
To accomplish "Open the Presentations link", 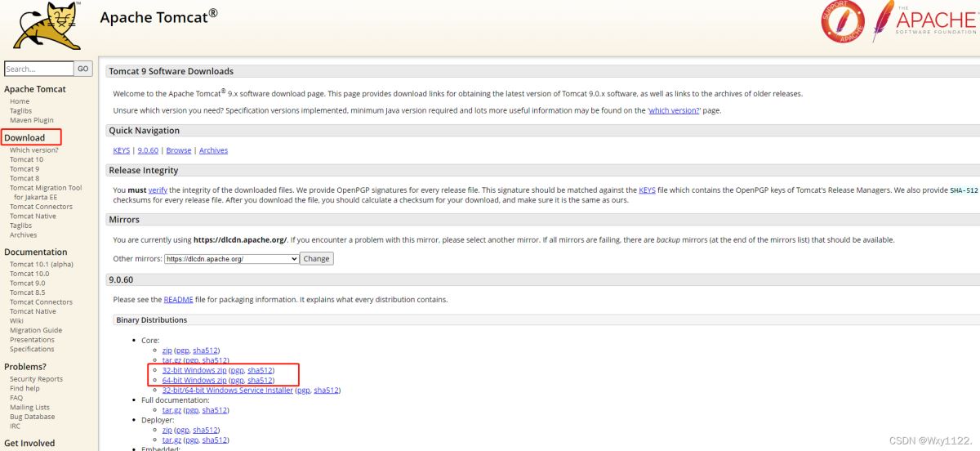I will click(x=32, y=340).
